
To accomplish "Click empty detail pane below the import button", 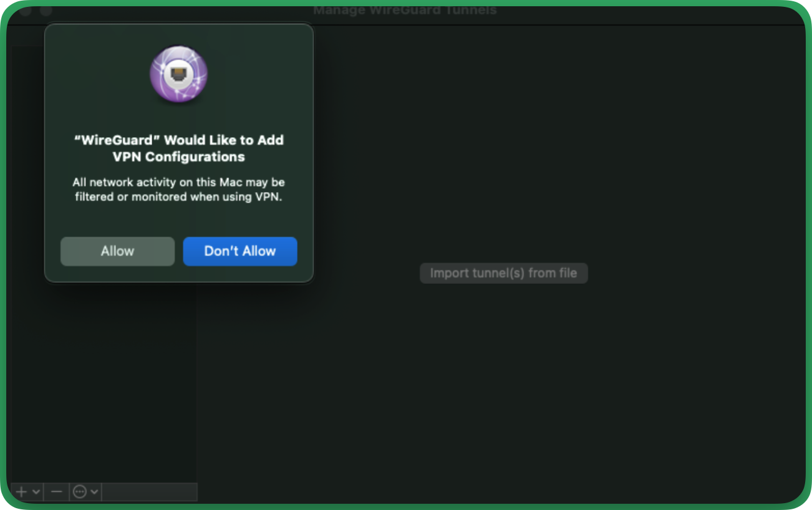I will [x=503, y=387].
